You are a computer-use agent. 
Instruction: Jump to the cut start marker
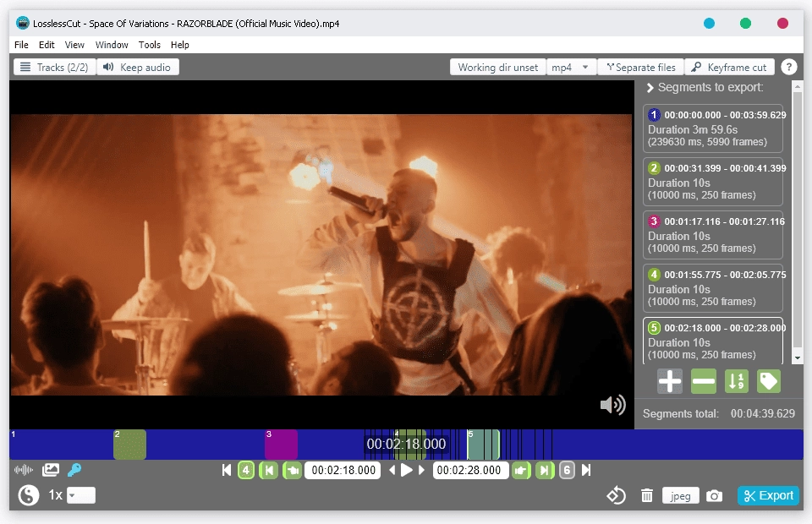[269, 470]
